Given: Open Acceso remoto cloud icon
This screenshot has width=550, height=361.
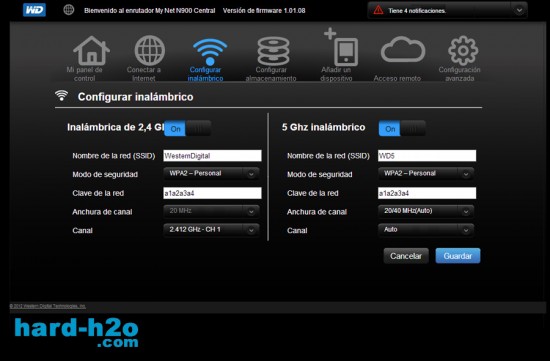Looking at the screenshot, I should click(403, 49).
